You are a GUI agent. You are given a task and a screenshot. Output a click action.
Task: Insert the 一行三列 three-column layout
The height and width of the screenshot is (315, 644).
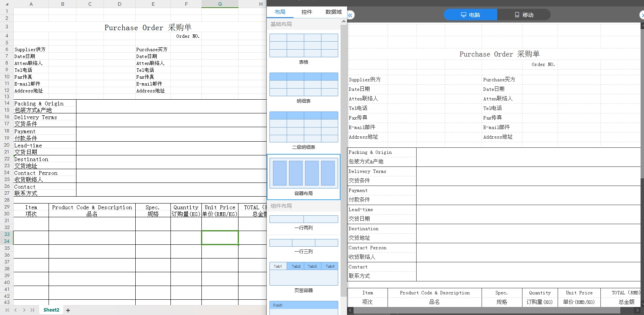point(303,243)
